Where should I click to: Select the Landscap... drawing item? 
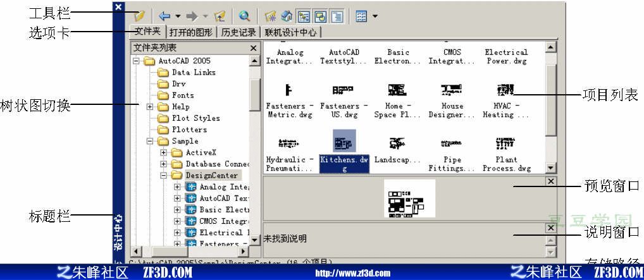(398, 150)
